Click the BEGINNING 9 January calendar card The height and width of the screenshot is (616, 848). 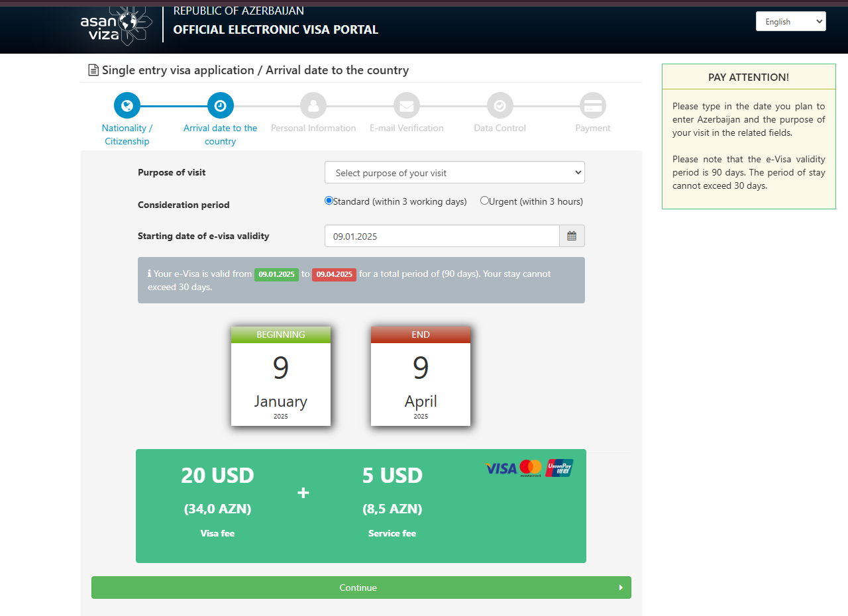pos(281,376)
